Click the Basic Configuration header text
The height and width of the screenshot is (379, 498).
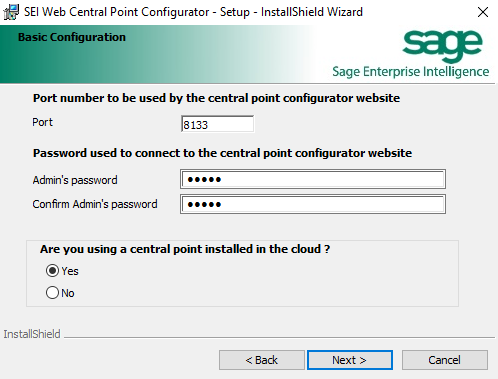[72, 37]
